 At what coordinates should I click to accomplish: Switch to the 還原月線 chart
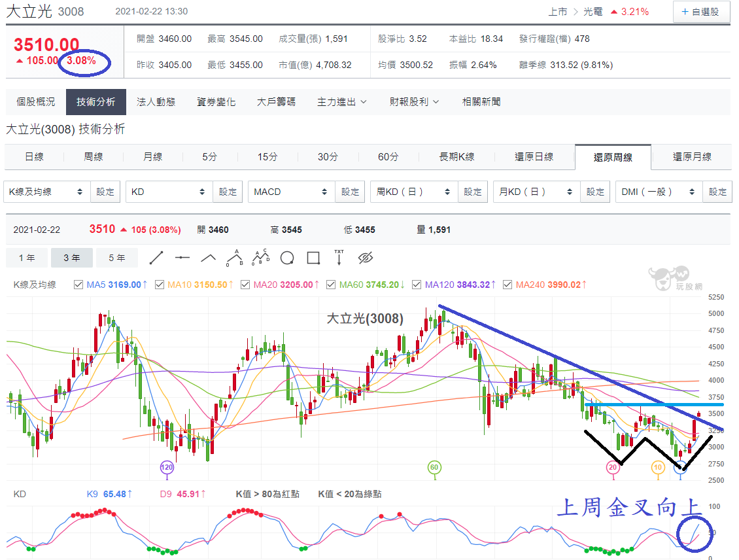(x=692, y=157)
